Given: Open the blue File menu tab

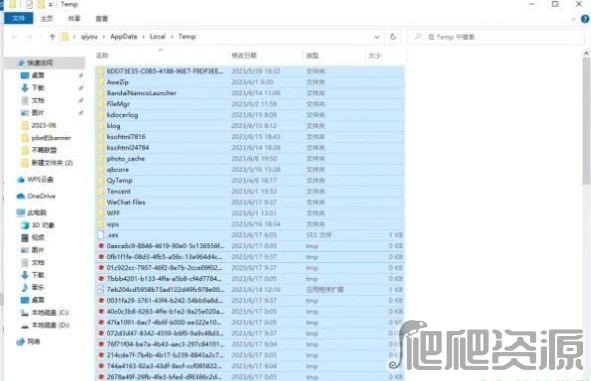Looking at the screenshot, I should (x=19, y=18).
